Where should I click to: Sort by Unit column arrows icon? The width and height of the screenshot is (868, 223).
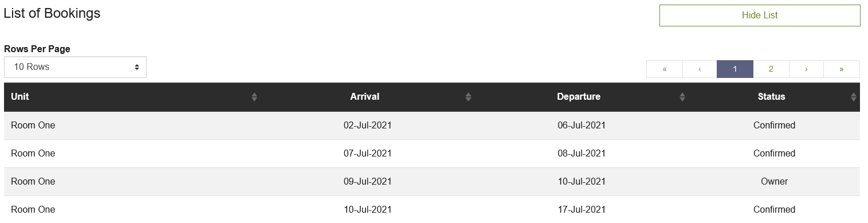coord(254,97)
